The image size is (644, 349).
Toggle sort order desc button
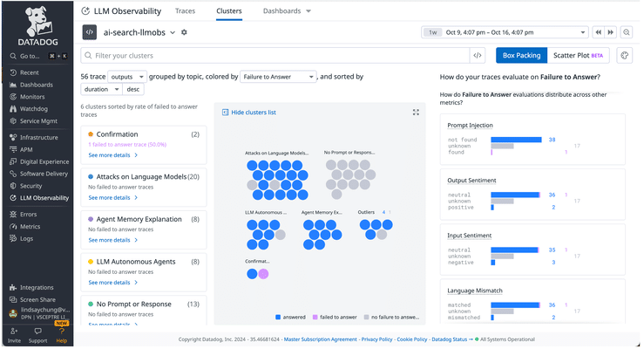point(133,89)
